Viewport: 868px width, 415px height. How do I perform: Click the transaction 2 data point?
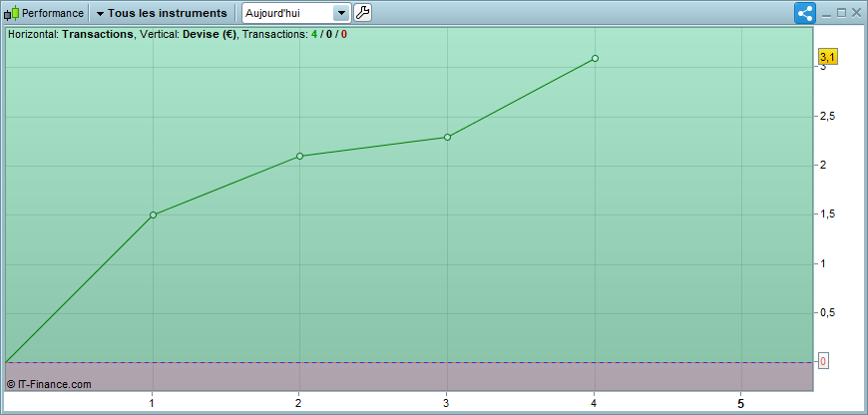click(x=299, y=156)
